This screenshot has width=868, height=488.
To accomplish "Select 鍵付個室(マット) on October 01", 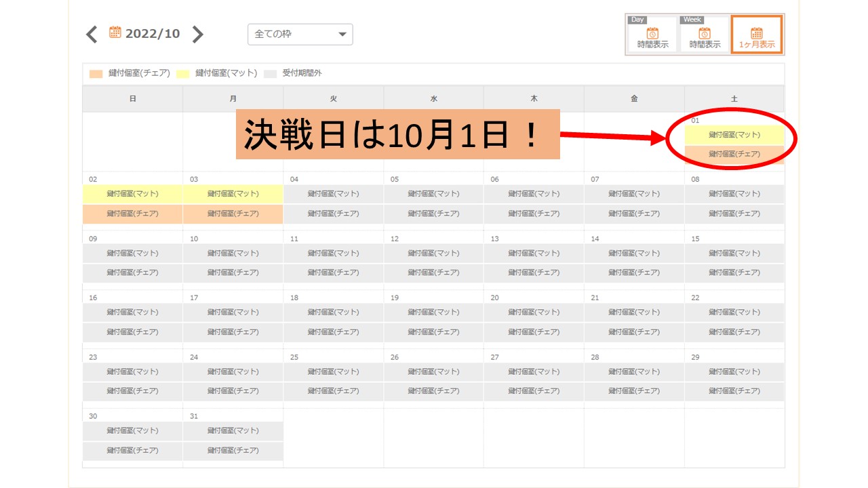I will click(734, 135).
